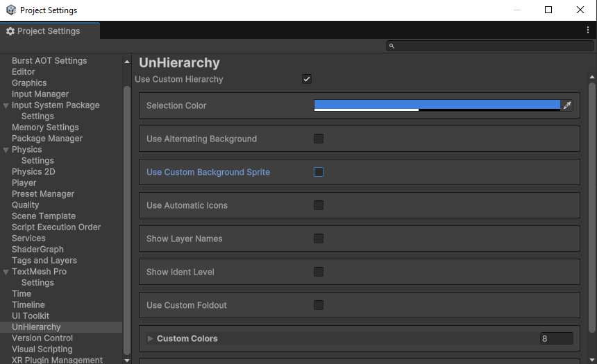
Task: Collapse the TextMesh Pro tree arrow
Action: 6,272
